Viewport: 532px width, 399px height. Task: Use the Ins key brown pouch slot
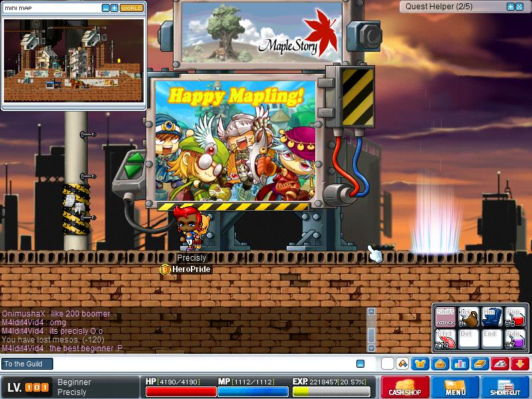click(x=468, y=317)
